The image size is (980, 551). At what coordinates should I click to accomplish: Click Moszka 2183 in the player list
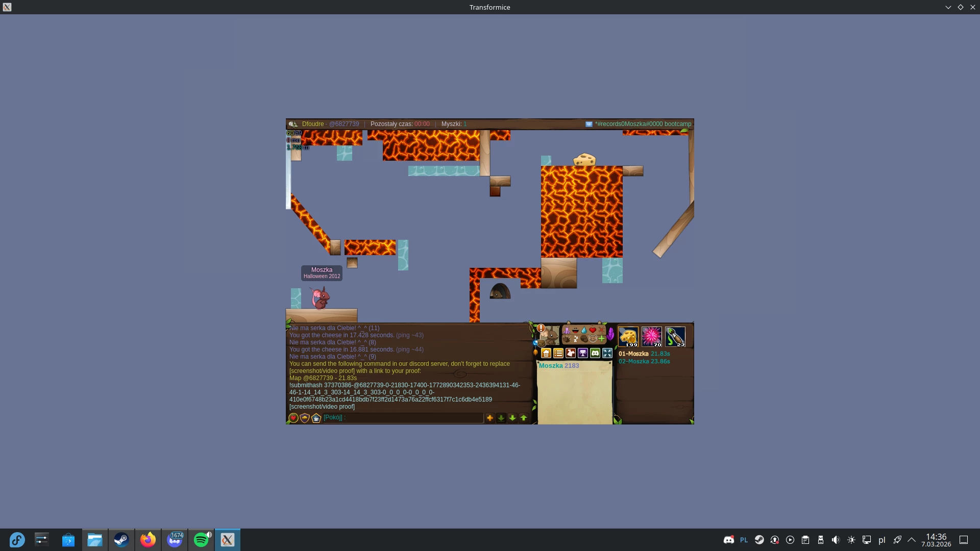click(559, 366)
